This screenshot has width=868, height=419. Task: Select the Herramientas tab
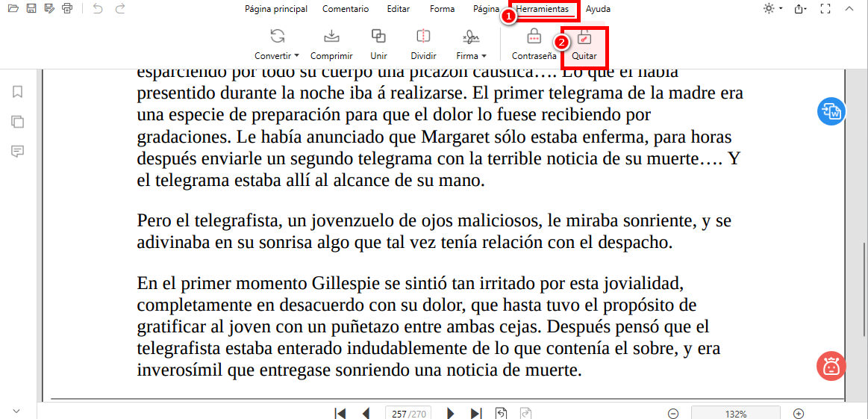click(542, 9)
